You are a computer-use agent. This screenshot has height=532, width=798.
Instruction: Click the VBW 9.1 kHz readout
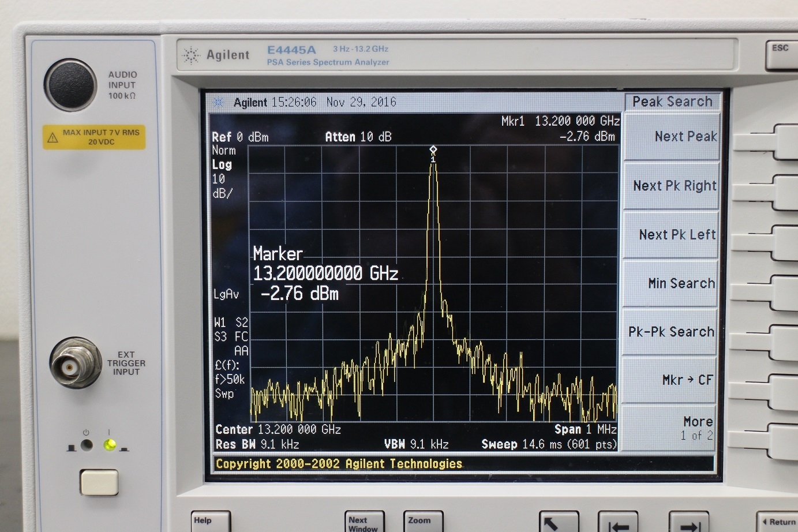tap(416, 444)
